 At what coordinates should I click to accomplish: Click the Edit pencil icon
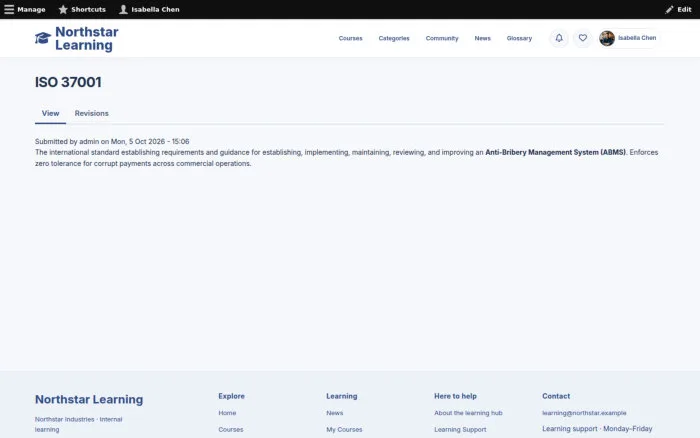pyautogui.click(x=669, y=9)
